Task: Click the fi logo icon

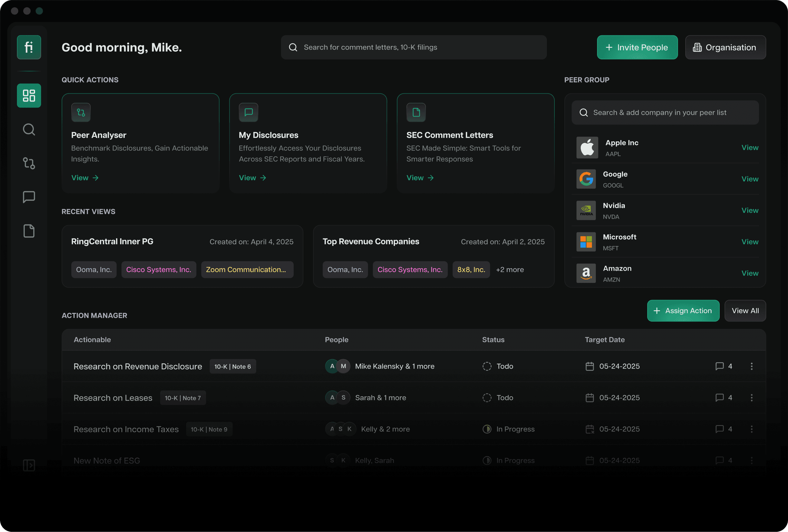Action: (29, 47)
